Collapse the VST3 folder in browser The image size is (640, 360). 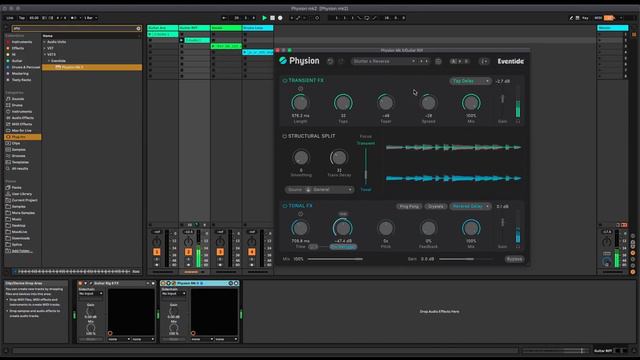click(x=45, y=54)
